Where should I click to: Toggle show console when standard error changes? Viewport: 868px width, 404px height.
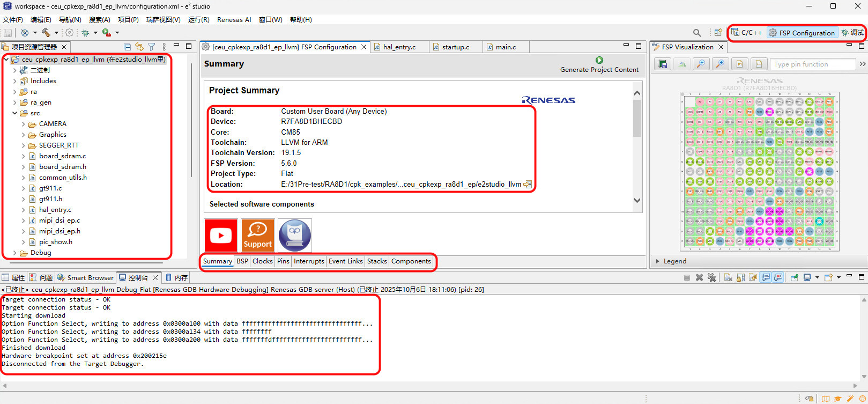click(778, 277)
